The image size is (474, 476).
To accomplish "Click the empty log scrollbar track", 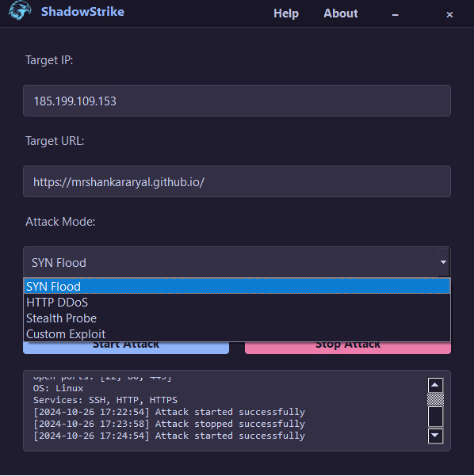I will 435,417.
